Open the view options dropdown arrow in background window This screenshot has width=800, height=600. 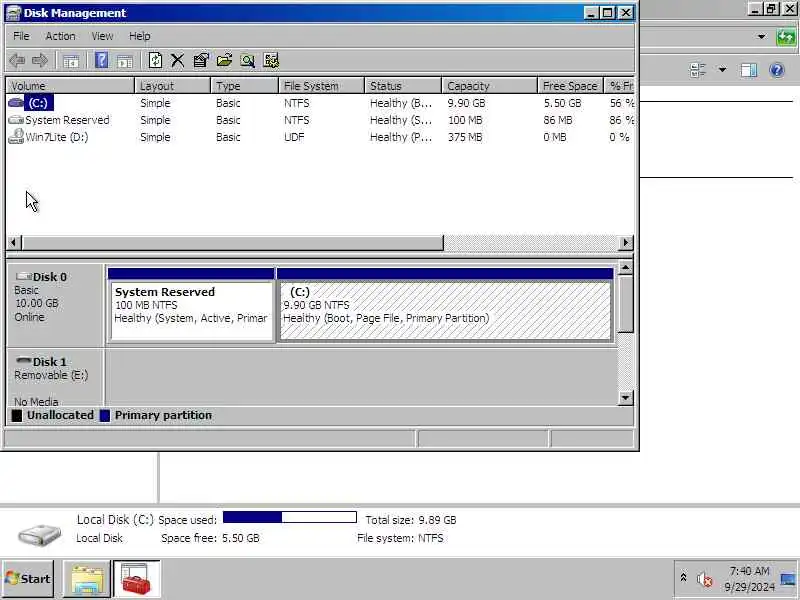(x=722, y=69)
